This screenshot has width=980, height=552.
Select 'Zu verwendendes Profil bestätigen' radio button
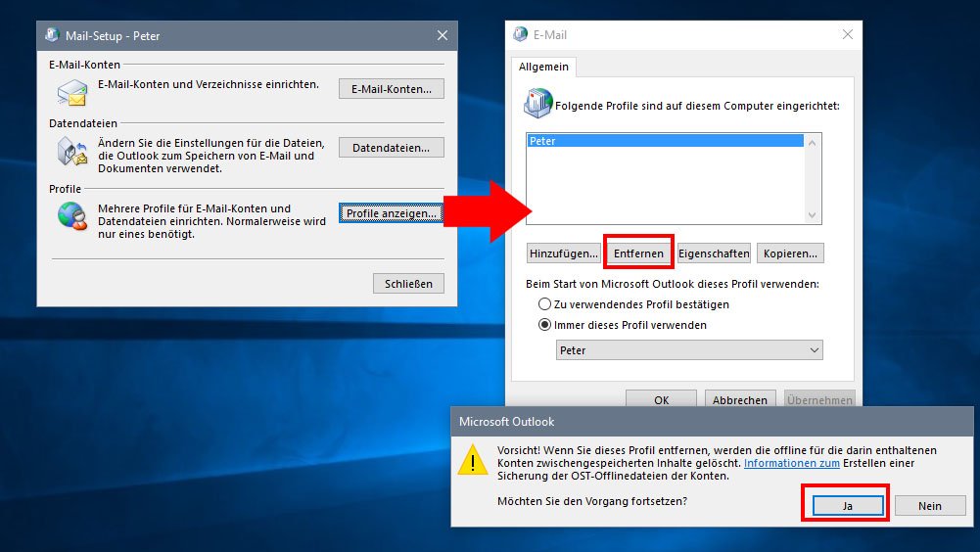545,304
